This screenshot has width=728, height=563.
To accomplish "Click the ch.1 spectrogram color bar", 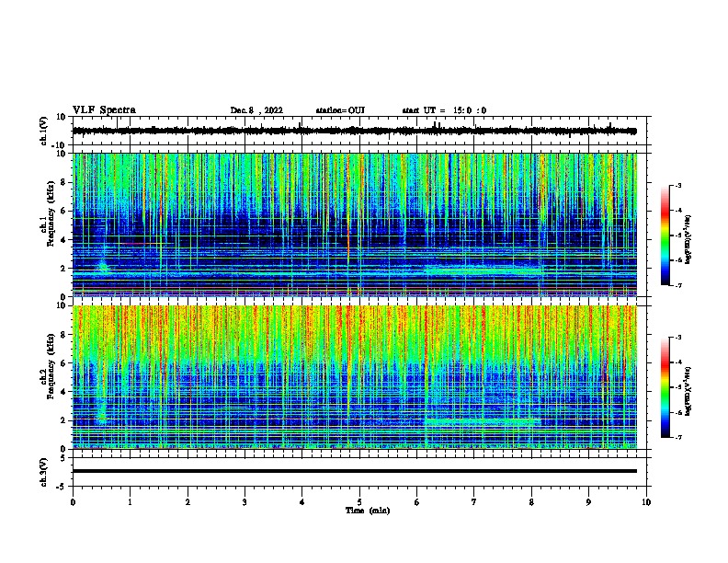I will [x=665, y=236].
